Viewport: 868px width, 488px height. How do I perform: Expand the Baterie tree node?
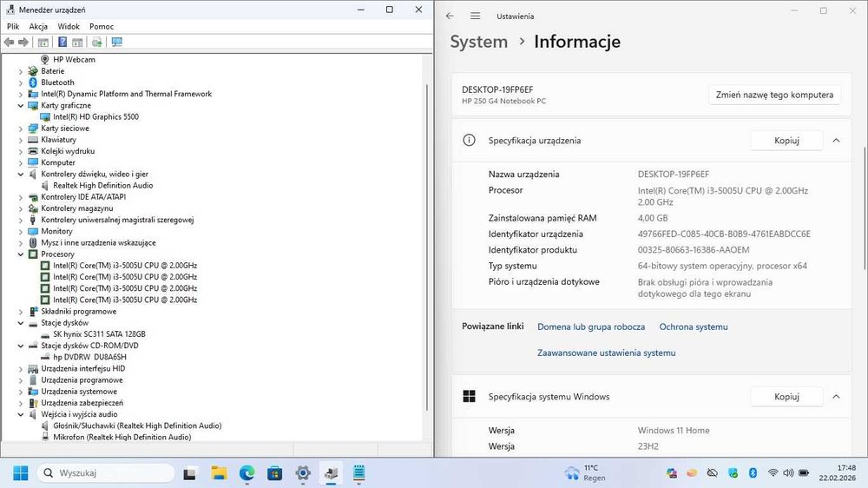[x=21, y=71]
